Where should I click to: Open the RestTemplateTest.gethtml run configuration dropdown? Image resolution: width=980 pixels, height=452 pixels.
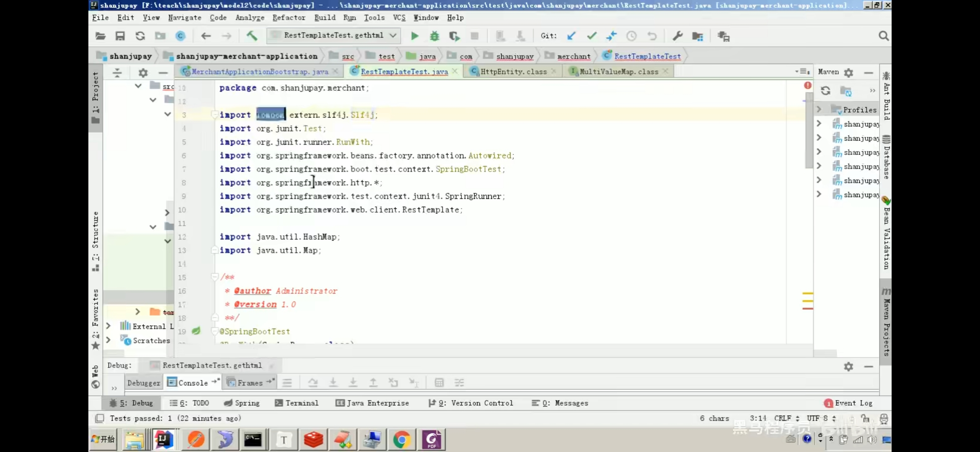333,36
